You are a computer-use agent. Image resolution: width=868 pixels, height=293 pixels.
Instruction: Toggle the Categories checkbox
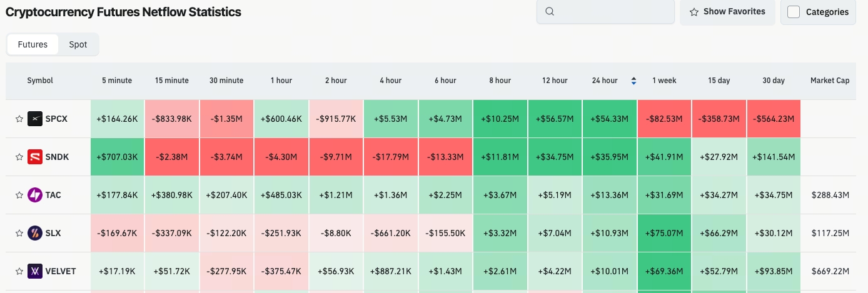(794, 12)
